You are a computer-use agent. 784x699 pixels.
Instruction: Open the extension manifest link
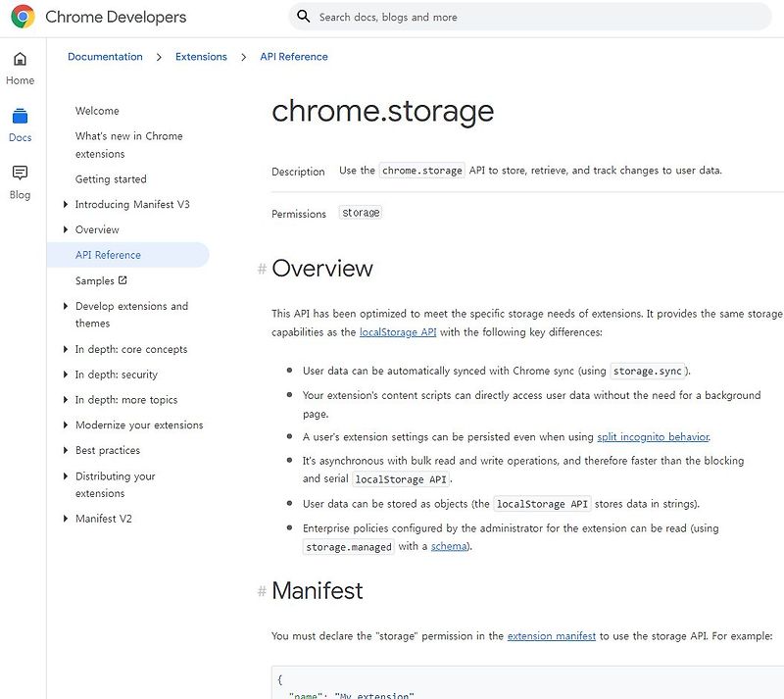tap(551, 635)
